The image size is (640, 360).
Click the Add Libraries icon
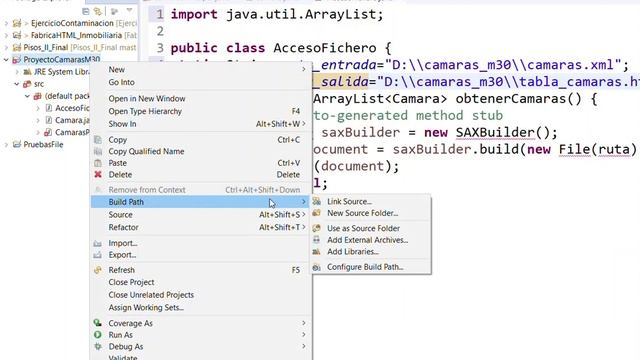(317, 252)
